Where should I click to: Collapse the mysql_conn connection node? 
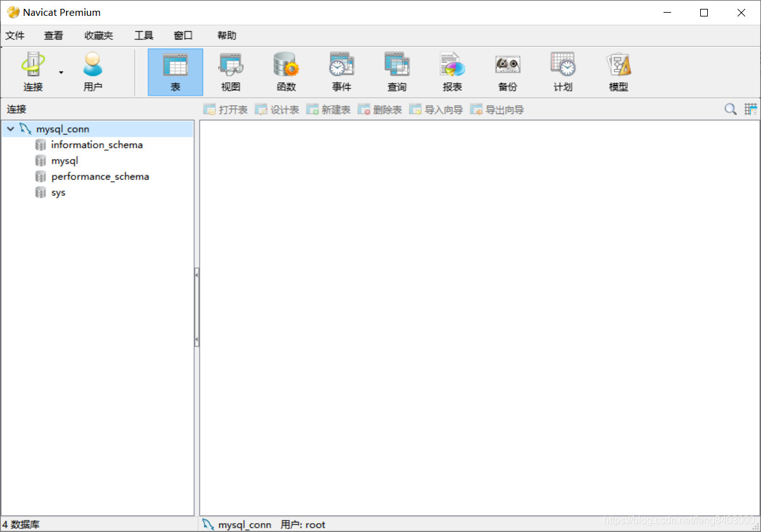point(10,129)
